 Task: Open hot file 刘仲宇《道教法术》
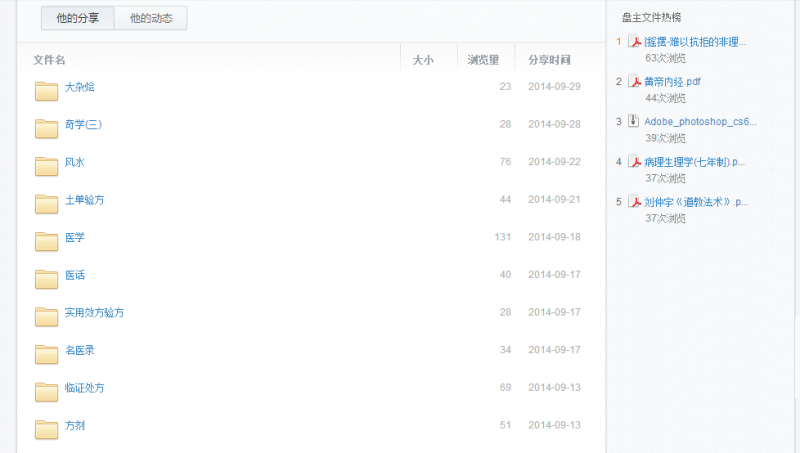(696, 202)
